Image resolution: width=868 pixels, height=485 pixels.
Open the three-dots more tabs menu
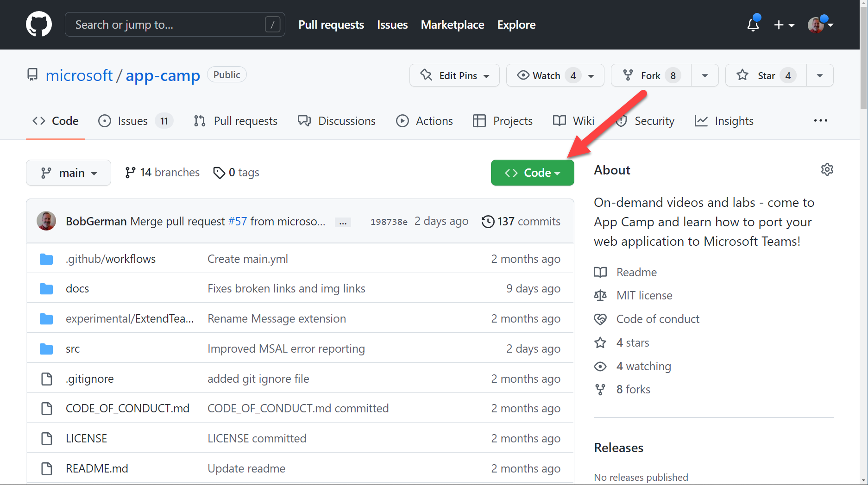pos(820,121)
